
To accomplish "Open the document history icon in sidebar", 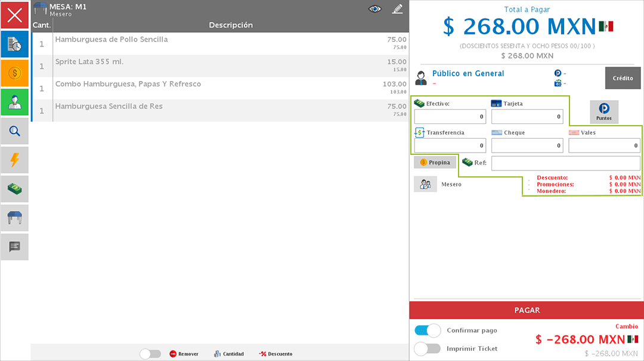I will pyautogui.click(x=15, y=44).
